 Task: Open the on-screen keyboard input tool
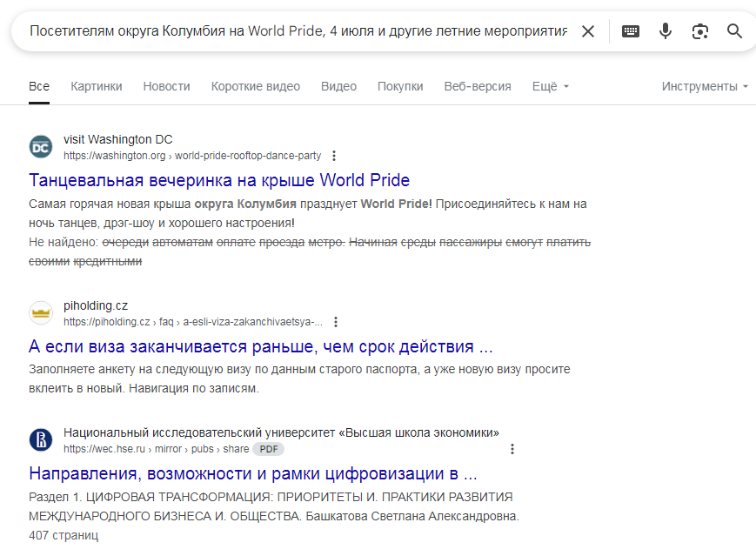coord(631,31)
